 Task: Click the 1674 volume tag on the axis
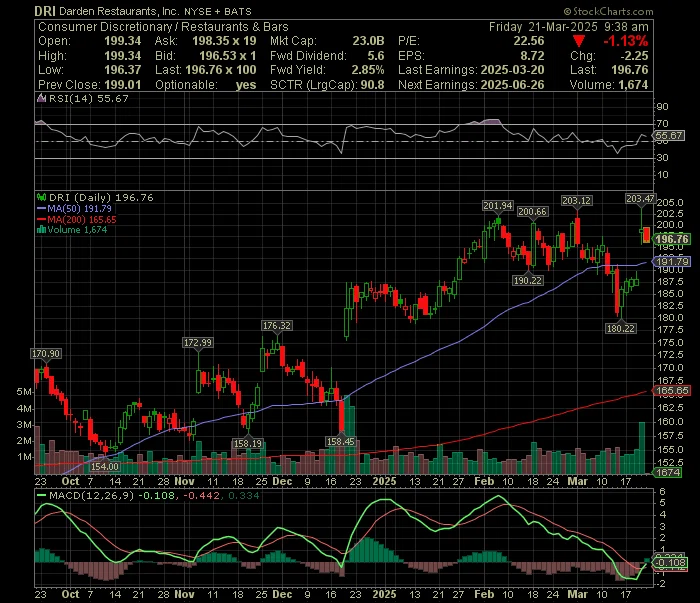(x=668, y=472)
